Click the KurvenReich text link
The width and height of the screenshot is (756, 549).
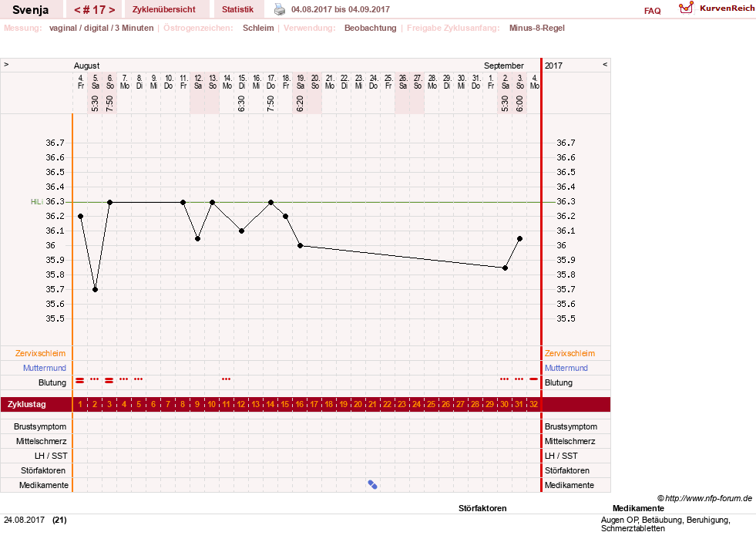tap(727, 8)
